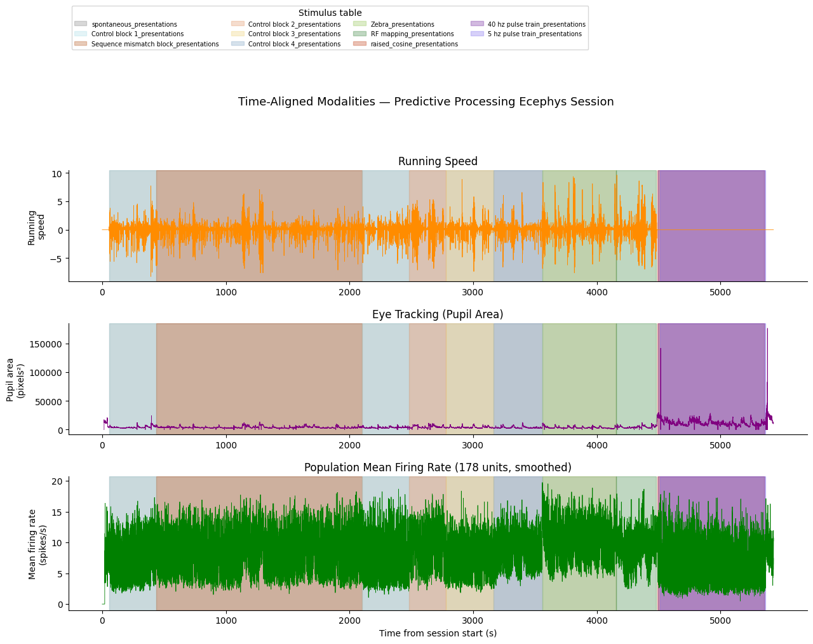Click the Zebra_presentations legend color swatch
The image size is (813, 644).
pyautogui.click(x=360, y=24)
